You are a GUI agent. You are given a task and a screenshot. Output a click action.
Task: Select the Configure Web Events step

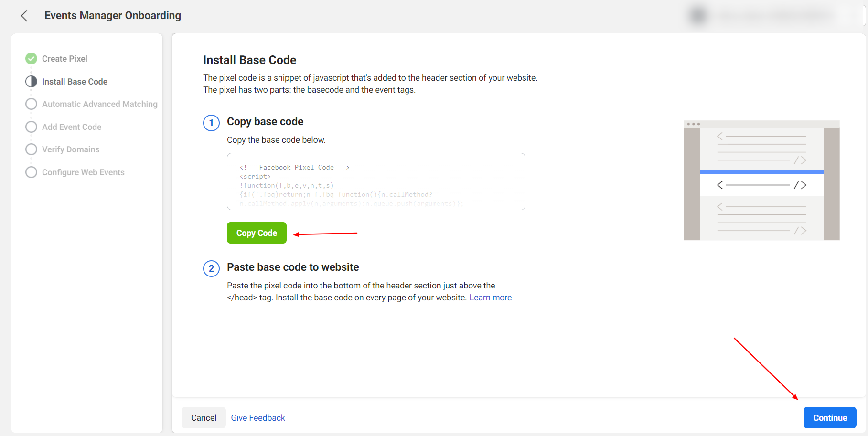tap(31, 172)
